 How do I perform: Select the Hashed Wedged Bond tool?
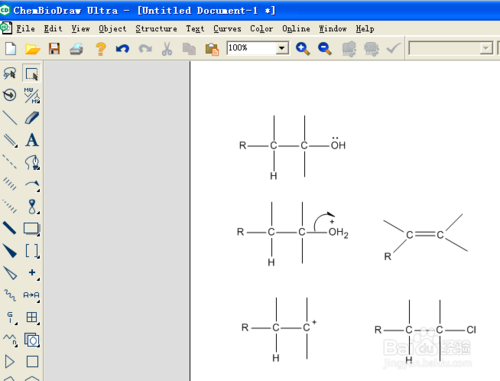[10, 206]
